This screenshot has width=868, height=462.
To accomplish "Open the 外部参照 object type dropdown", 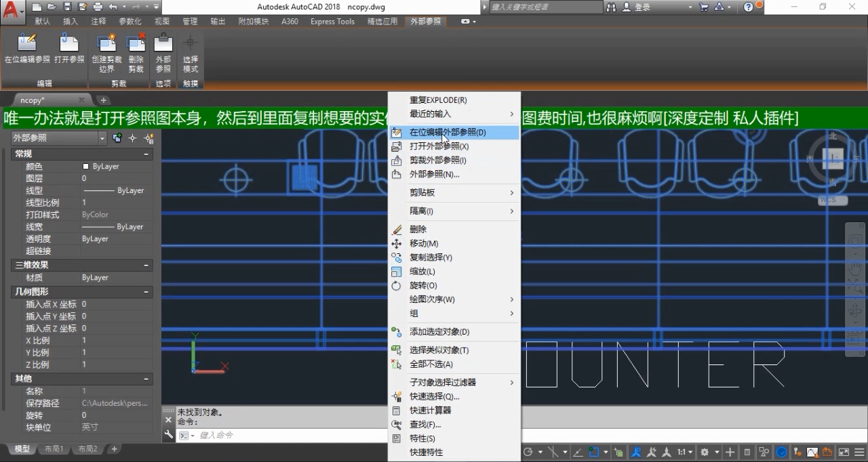I will [x=102, y=138].
